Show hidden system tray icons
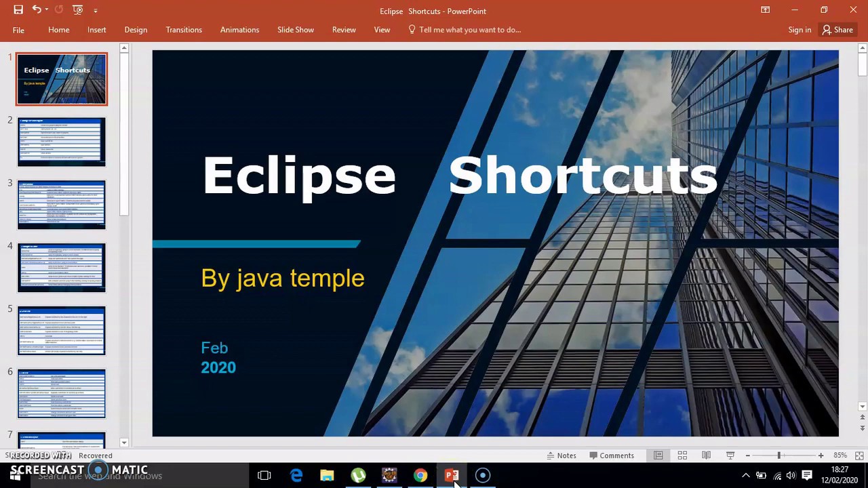 point(746,476)
